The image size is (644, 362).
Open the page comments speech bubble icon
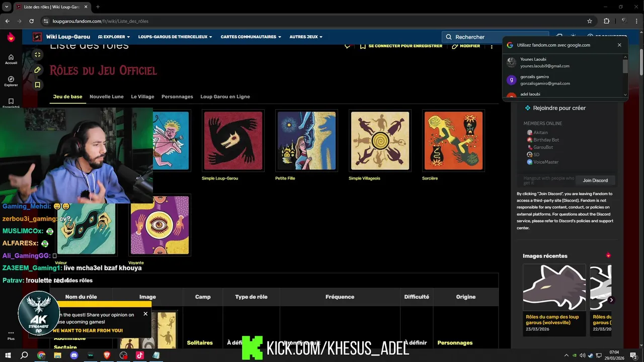click(x=347, y=46)
